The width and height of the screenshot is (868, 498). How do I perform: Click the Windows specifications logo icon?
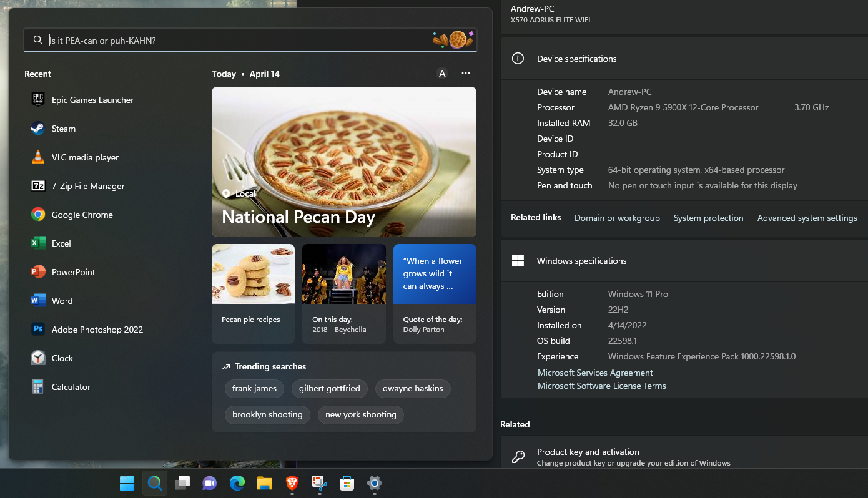pyautogui.click(x=518, y=261)
